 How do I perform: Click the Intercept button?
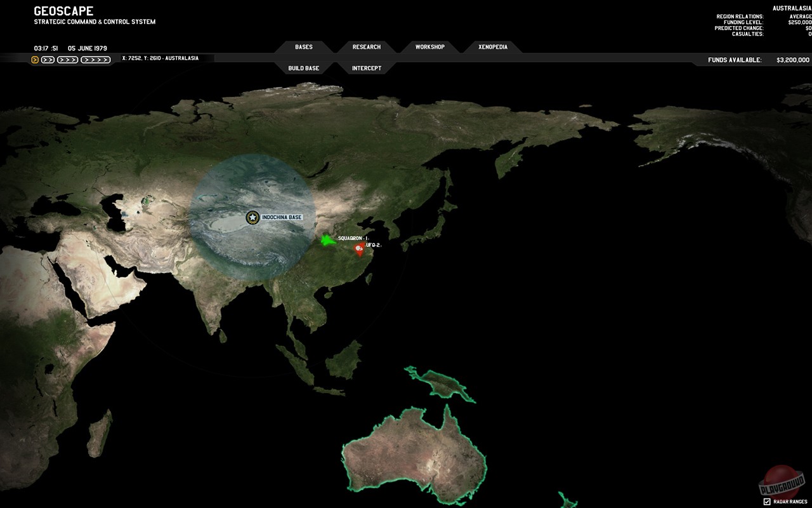click(367, 68)
